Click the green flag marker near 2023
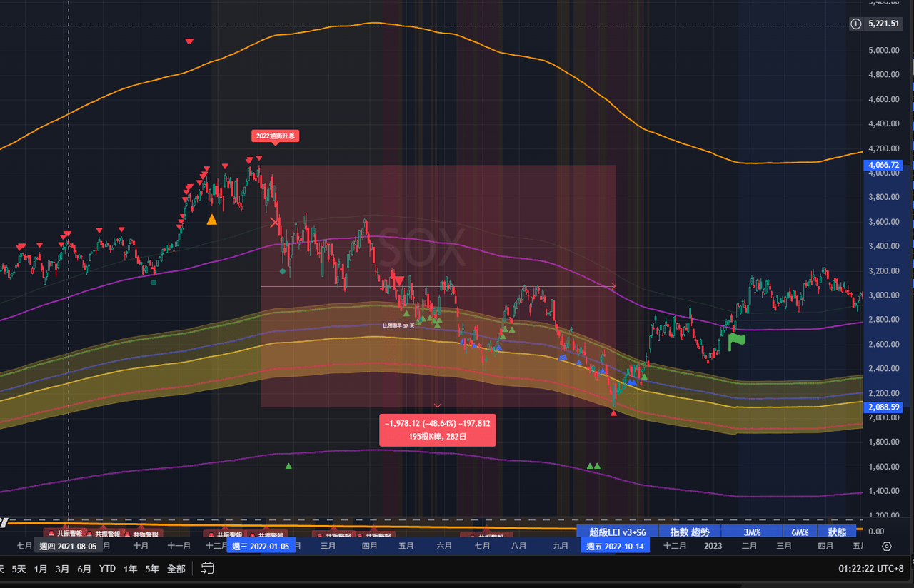The image size is (914, 588). tap(736, 342)
